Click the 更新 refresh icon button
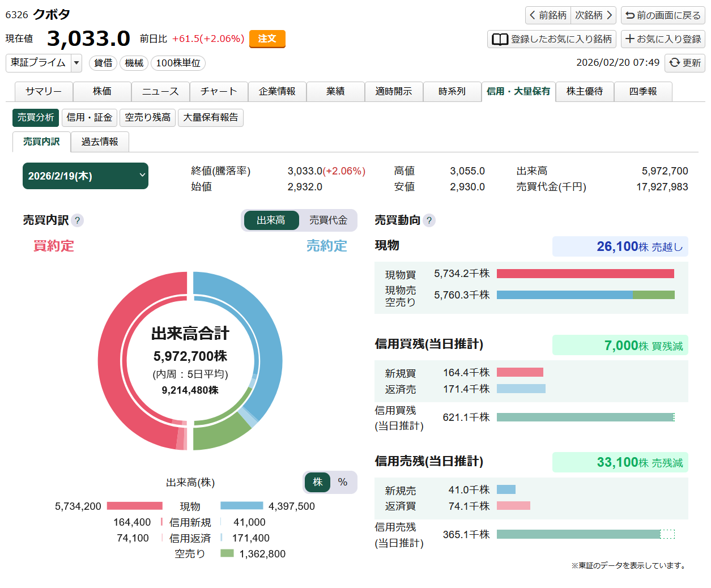 point(684,63)
